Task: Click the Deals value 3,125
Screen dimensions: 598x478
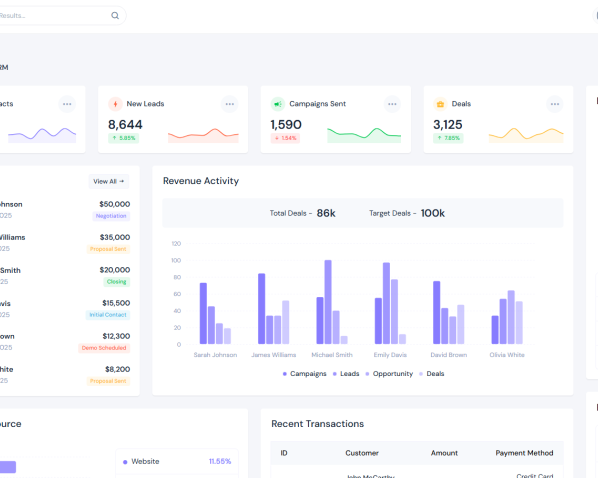Action: click(x=448, y=124)
